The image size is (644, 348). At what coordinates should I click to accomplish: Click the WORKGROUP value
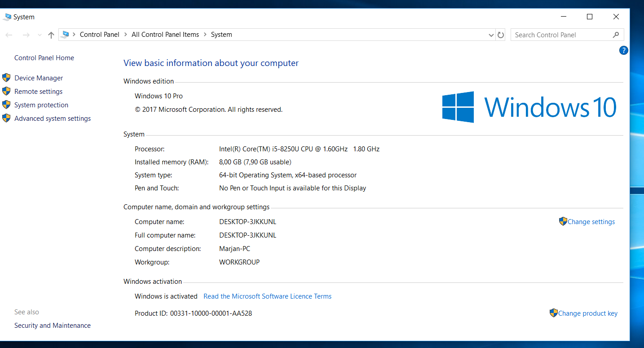coord(239,262)
